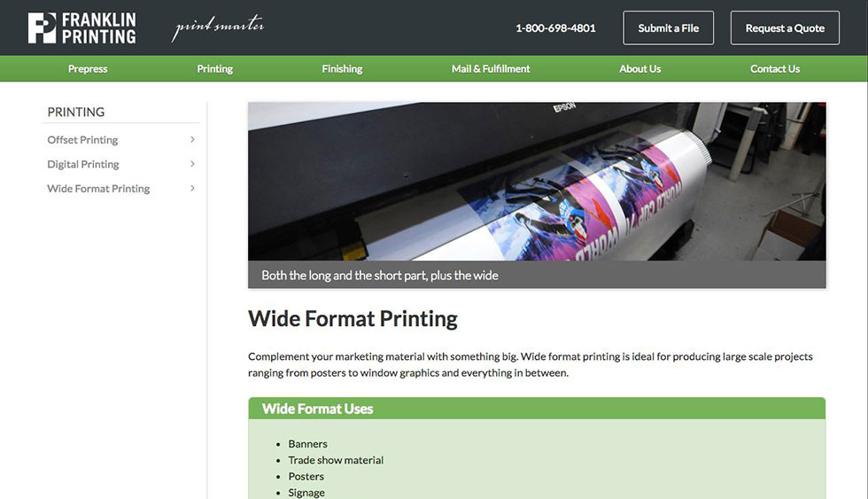Screen dimensions: 868x499
Task: Select Wide Format Printing sidebar link
Action: pyautogui.click(x=98, y=188)
